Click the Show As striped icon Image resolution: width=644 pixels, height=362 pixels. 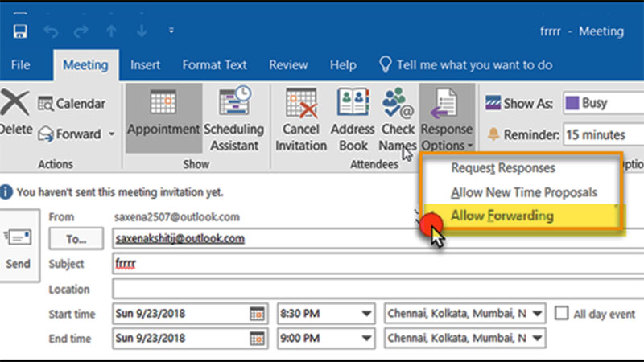click(493, 103)
